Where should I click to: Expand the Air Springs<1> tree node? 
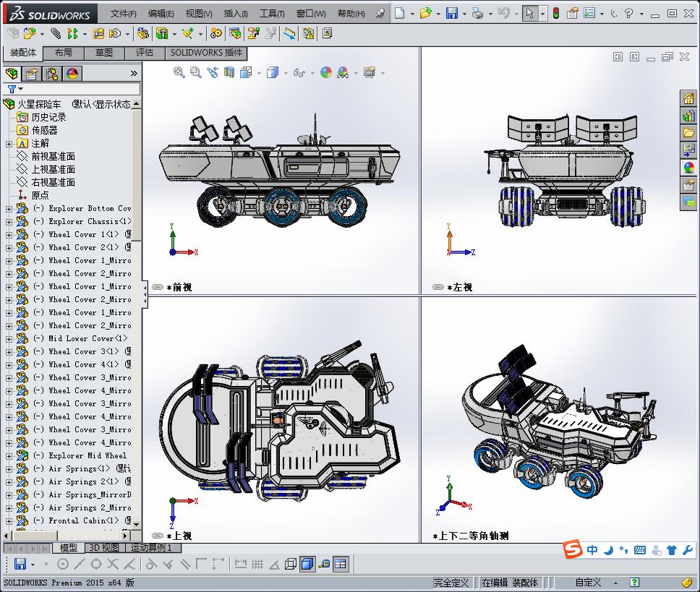9,469
